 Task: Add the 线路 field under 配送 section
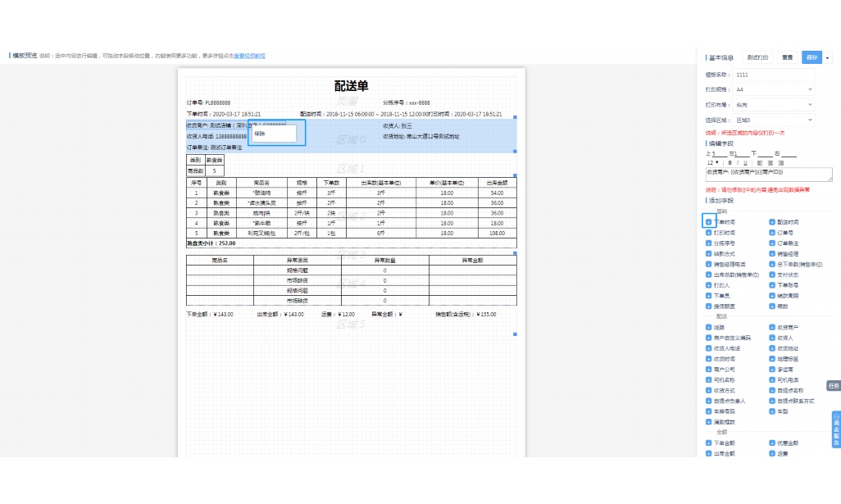[707, 329]
